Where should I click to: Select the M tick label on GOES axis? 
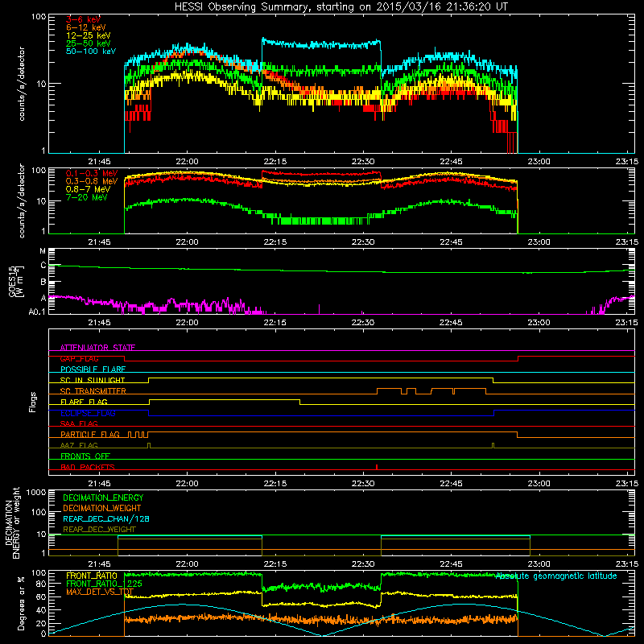pyautogui.click(x=43, y=250)
